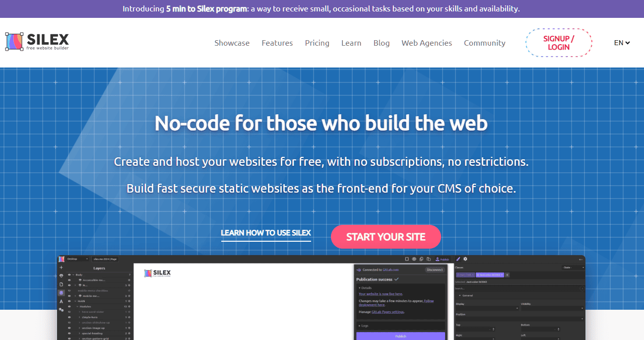Follow the LEARN HOW TO USE SILEX link
The width and height of the screenshot is (644, 340).
tap(266, 233)
